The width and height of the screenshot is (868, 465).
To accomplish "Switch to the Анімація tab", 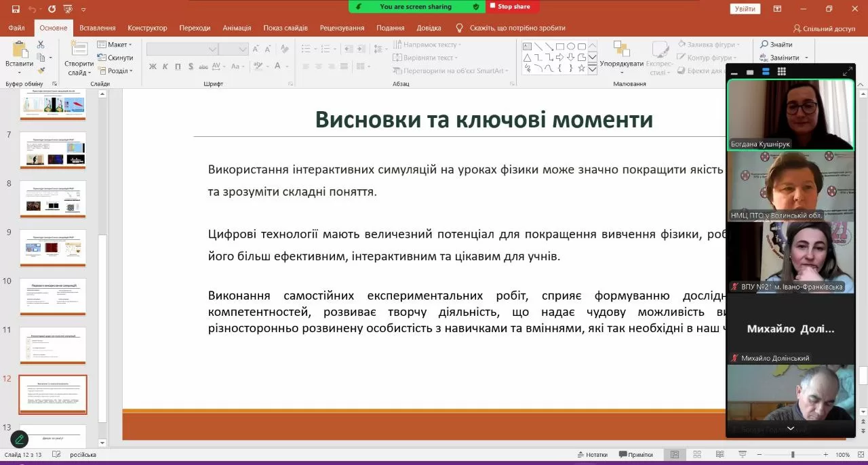I will point(237,28).
